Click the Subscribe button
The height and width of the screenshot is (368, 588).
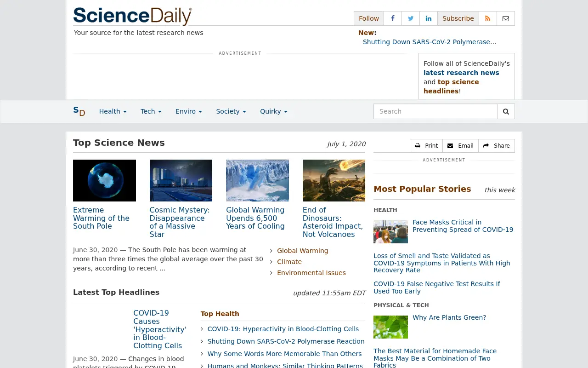(458, 18)
